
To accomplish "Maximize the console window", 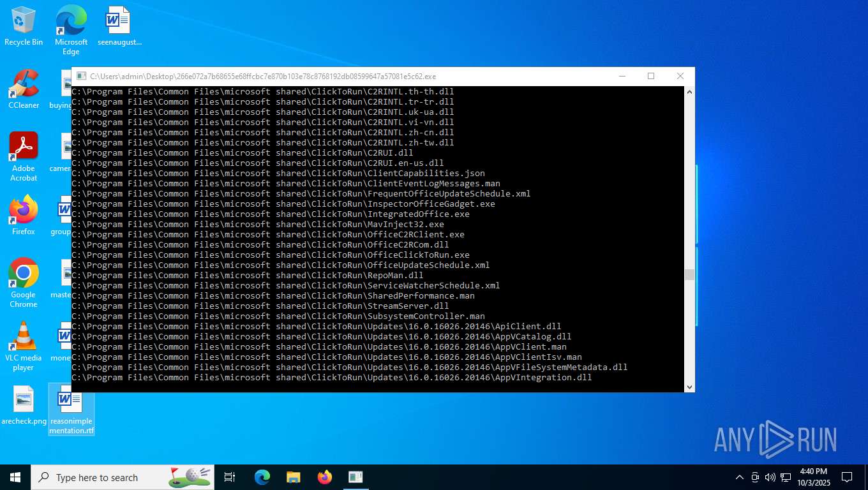I will [651, 77].
